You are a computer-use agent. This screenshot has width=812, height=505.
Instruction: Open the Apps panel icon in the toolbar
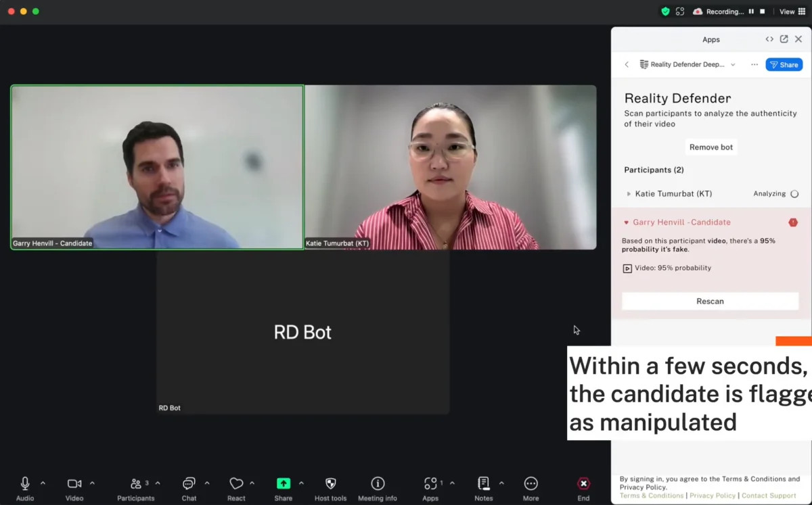point(430,482)
